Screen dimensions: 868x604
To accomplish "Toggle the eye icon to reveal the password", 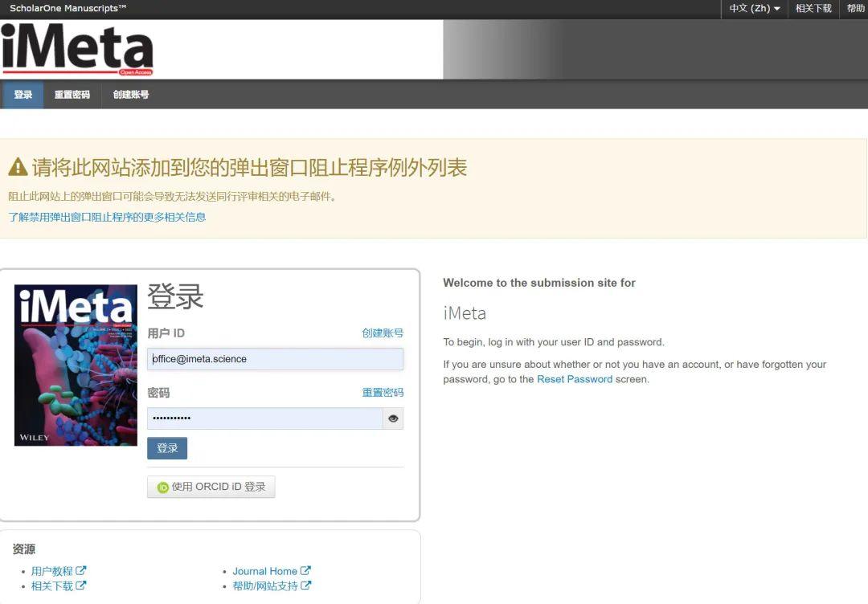I will (393, 418).
